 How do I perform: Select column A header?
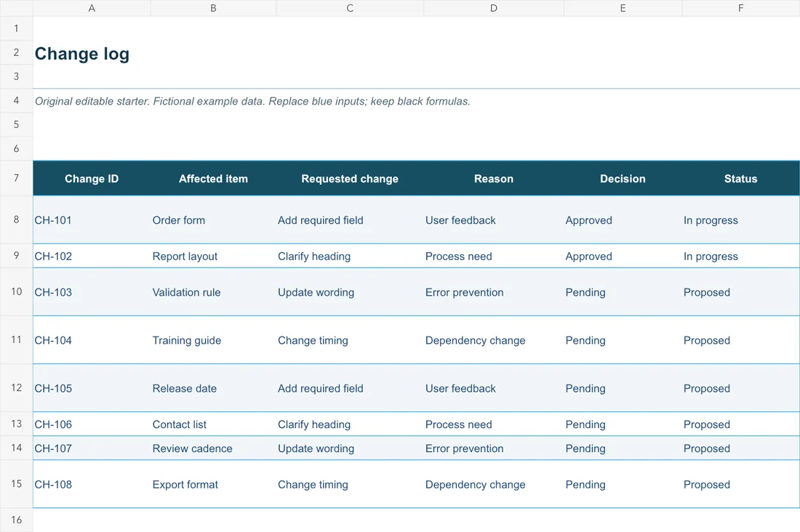(92, 8)
